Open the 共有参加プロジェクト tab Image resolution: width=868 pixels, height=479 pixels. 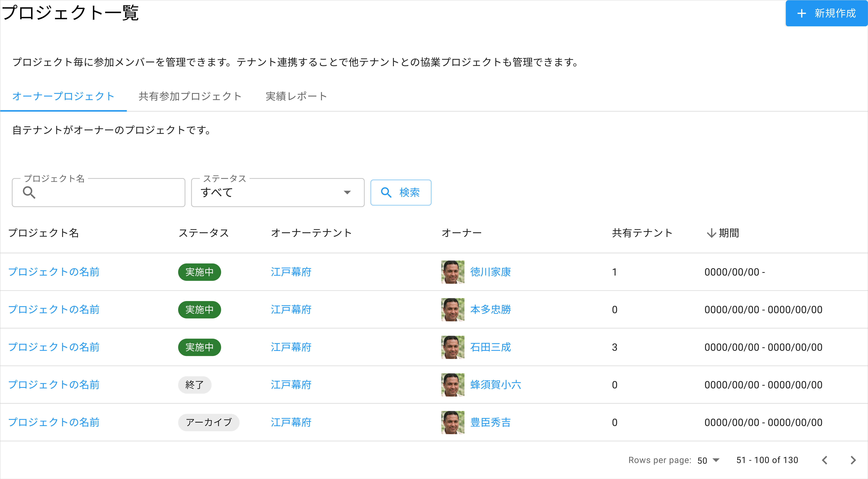coord(190,96)
